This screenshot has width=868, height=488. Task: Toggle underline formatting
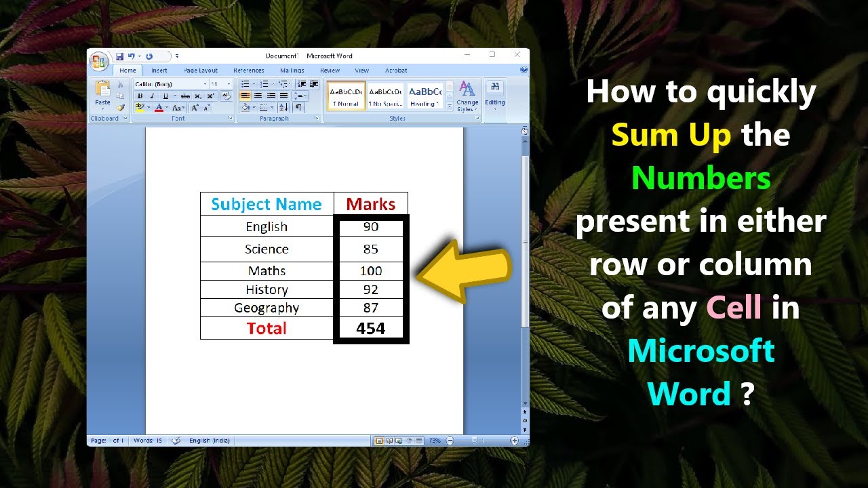(x=165, y=96)
